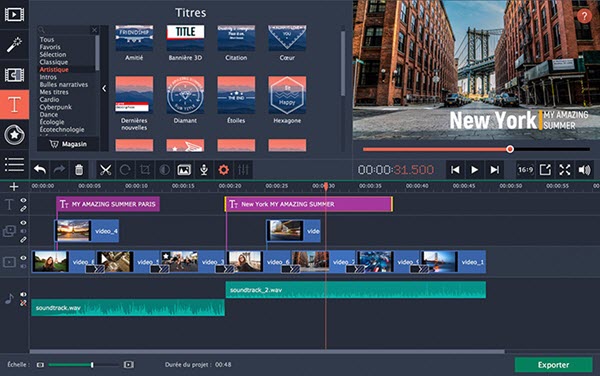The height and width of the screenshot is (376, 600).
Task: Toggle audio track visibility eye
Action: point(23,294)
